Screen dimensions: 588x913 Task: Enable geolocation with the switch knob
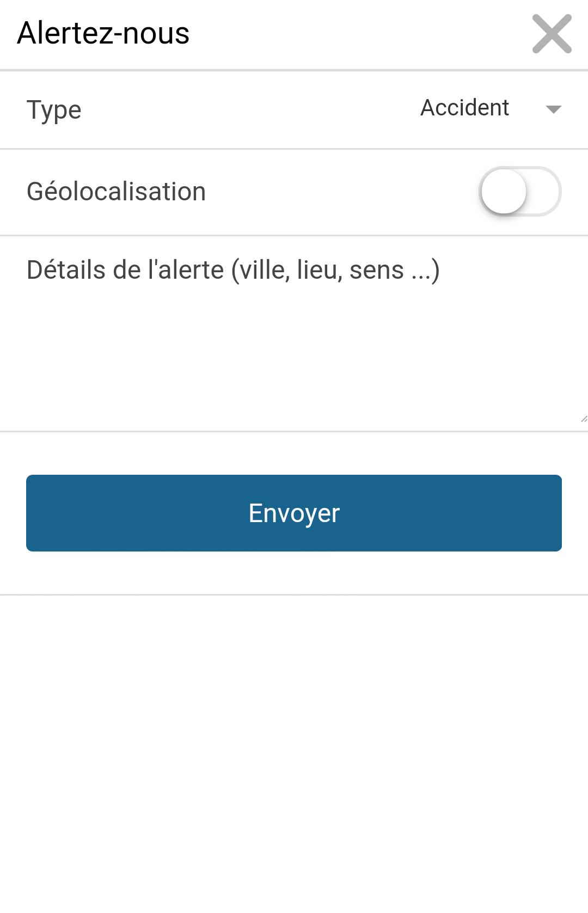pos(504,192)
